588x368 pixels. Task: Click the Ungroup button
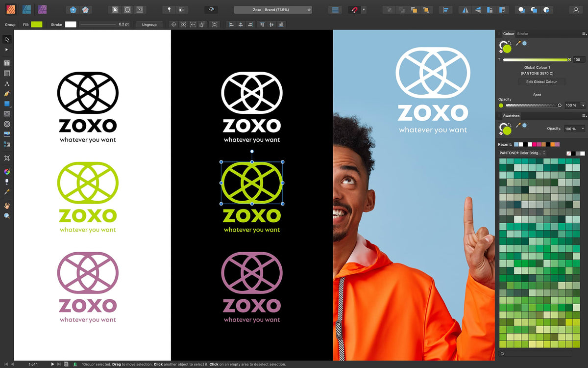(149, 24)
